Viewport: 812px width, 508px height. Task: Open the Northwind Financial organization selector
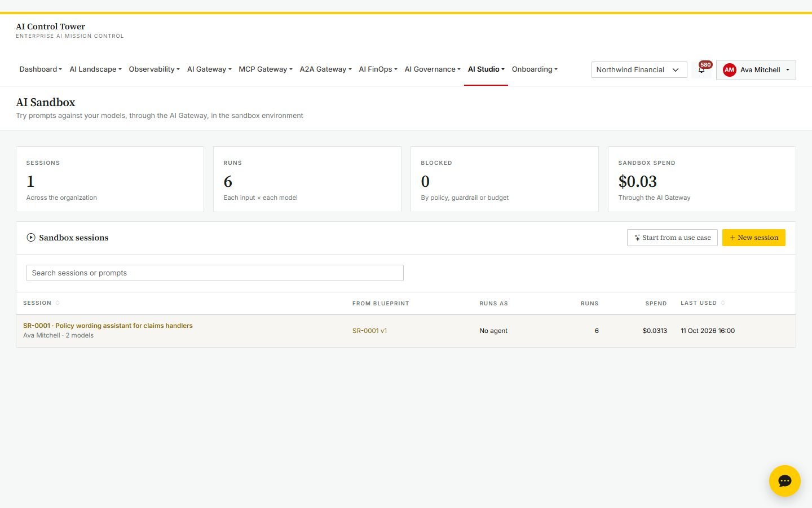click(639, 70)
